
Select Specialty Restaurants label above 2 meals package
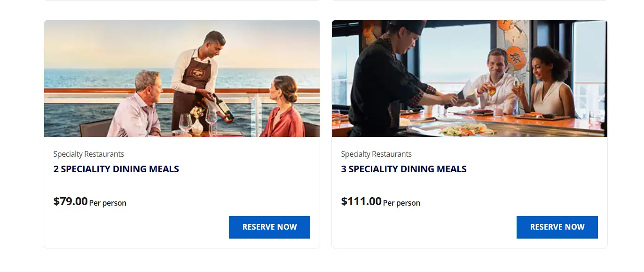pos(89,154)
